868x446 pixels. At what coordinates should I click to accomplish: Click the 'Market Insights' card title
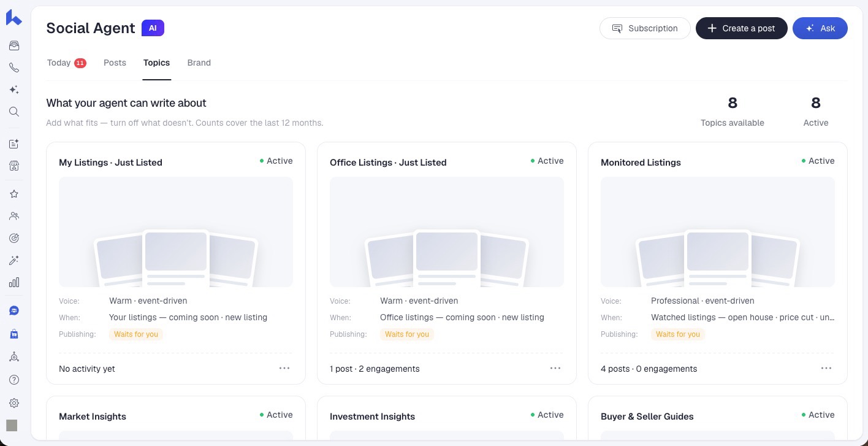click(93, 417)
